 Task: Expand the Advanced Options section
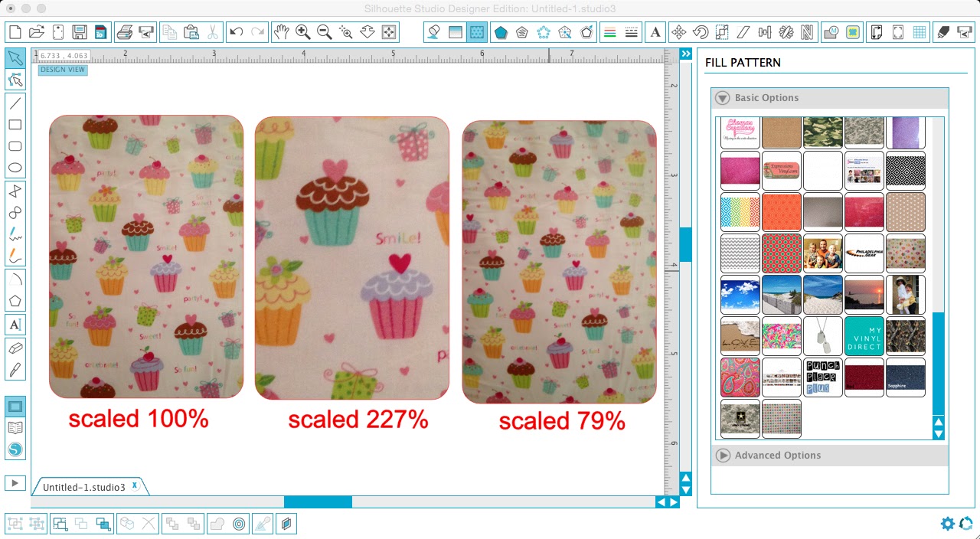[x=723, y=455]
